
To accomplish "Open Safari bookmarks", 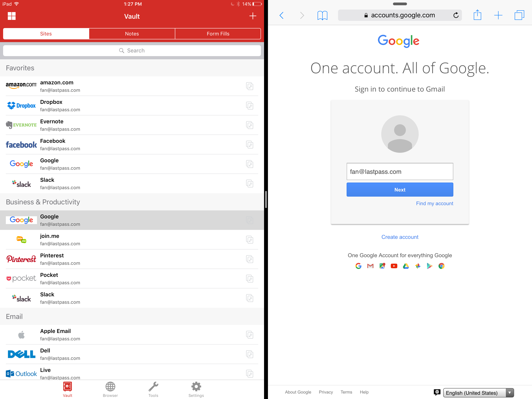I will [x=322, y=15].
